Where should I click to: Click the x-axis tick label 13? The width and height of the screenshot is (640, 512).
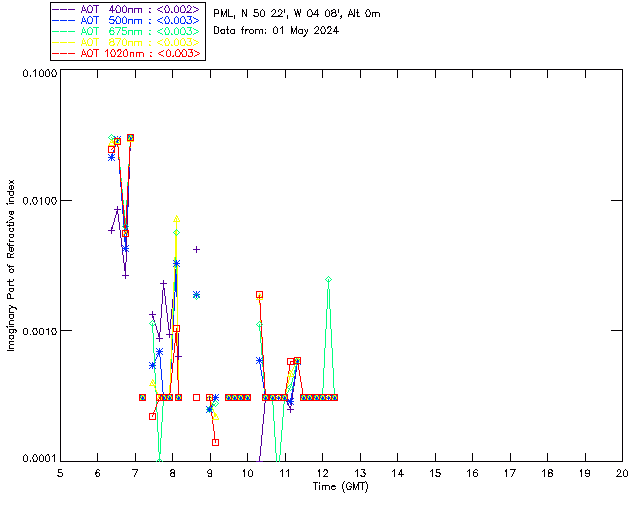coord(360,473)
